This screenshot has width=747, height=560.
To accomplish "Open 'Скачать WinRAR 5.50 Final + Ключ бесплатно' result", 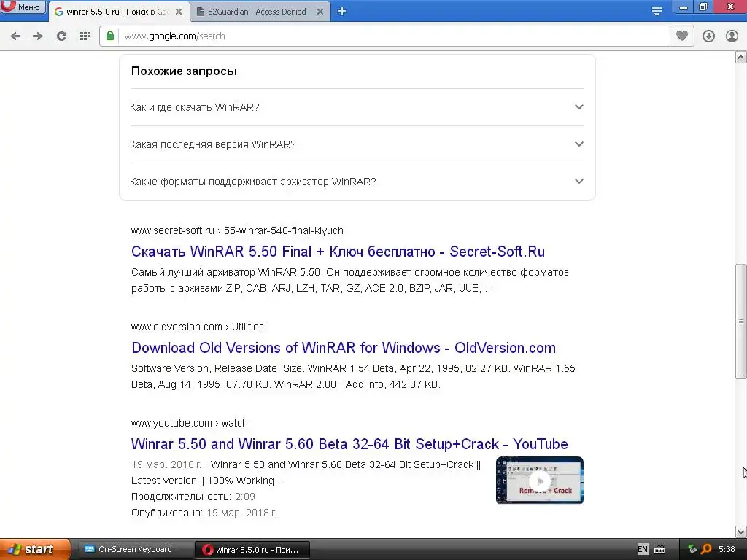I will tap(338, 252).
